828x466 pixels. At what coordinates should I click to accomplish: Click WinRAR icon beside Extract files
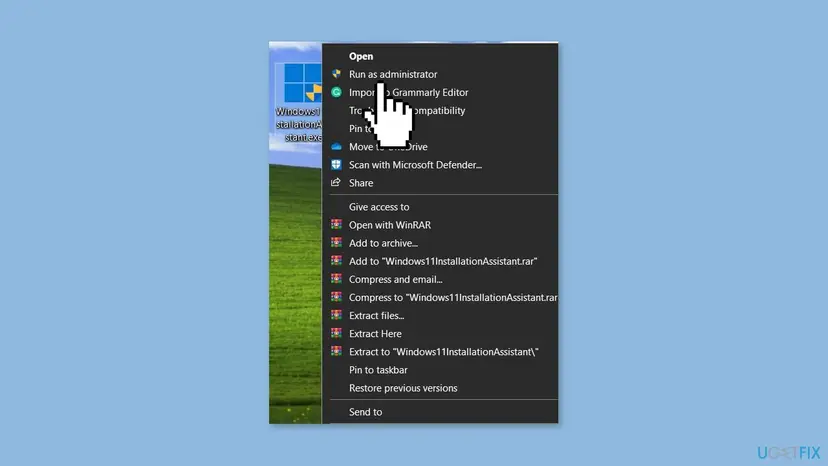[336, 314]
